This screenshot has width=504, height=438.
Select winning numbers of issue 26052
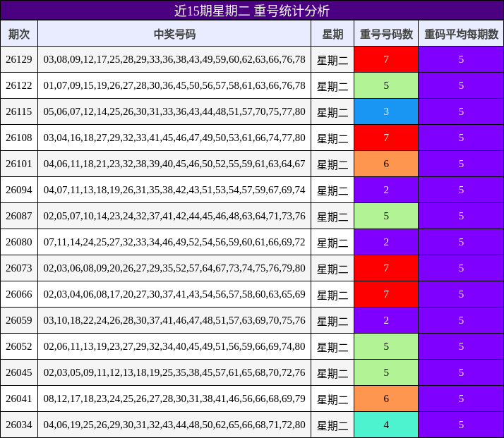(174, 346)
